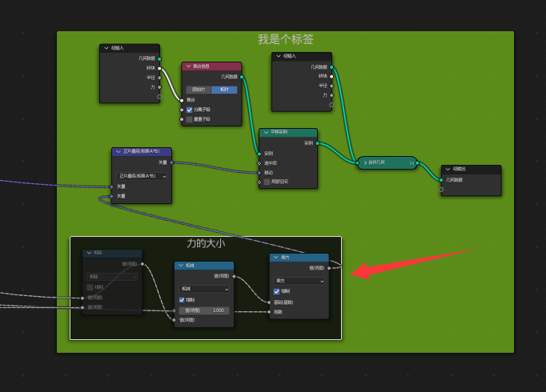Collapse the 集合信息 node via header arrow
The image size is (546, 392).
187,66
